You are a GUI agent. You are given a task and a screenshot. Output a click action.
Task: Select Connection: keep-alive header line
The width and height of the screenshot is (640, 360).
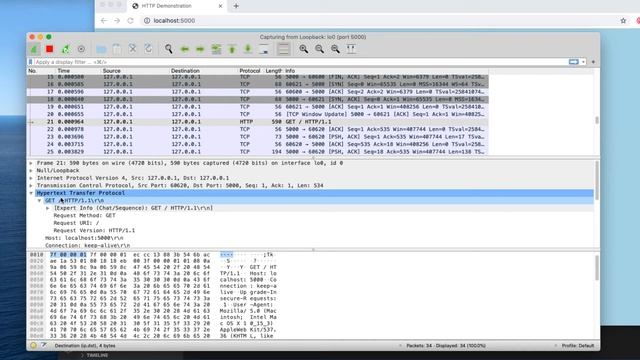pyautogui.click(x=88, y=245)
